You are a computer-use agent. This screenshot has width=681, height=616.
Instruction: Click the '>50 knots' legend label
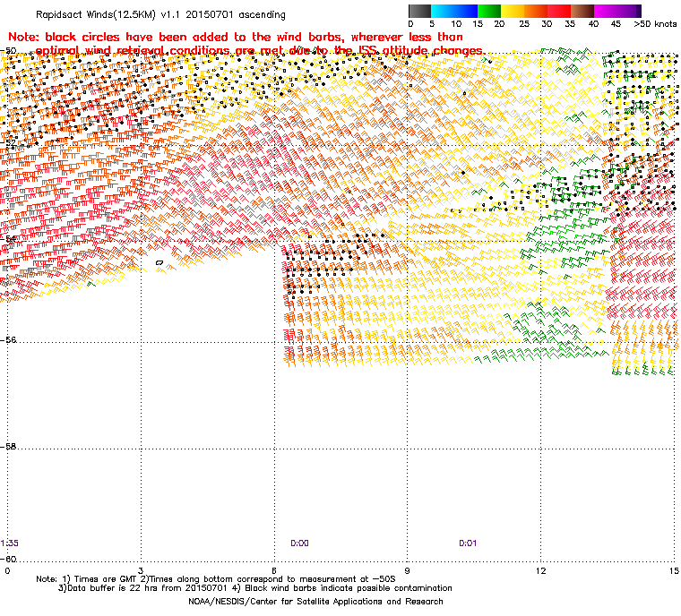(655, 24)
